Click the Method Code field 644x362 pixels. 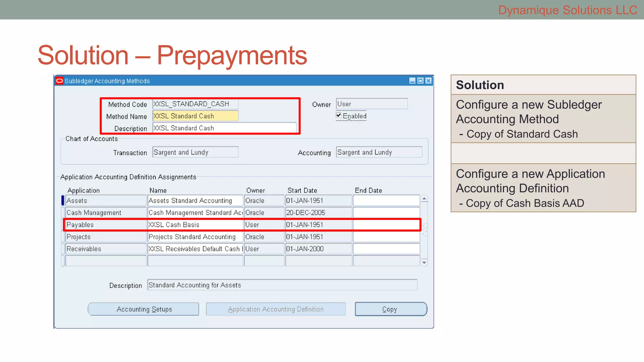coord(195,104)
